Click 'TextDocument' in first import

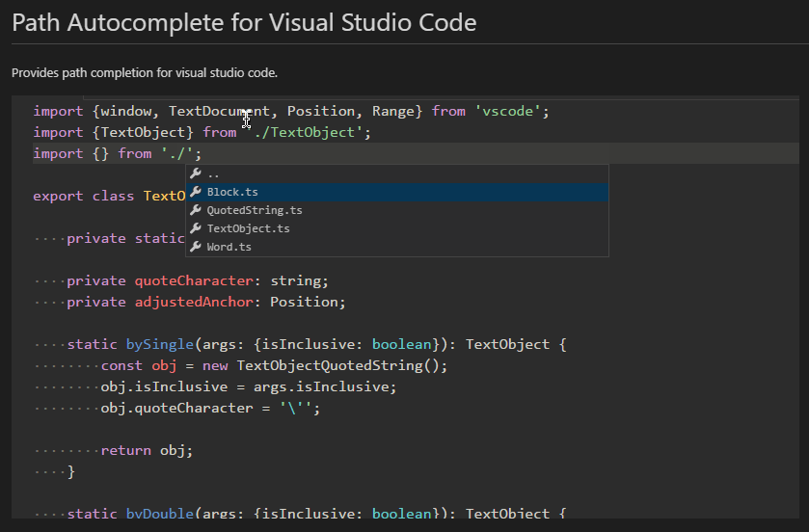(x=219, y=111)
